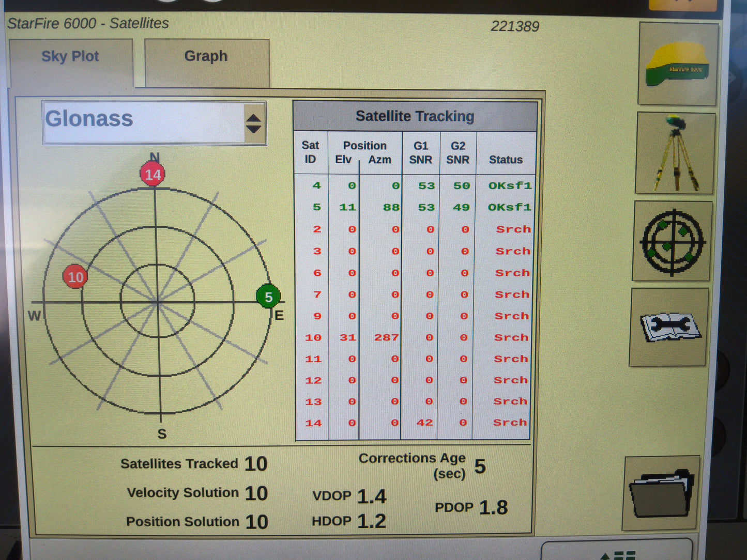Switch to the Graph tab

[x=207, y=63]
